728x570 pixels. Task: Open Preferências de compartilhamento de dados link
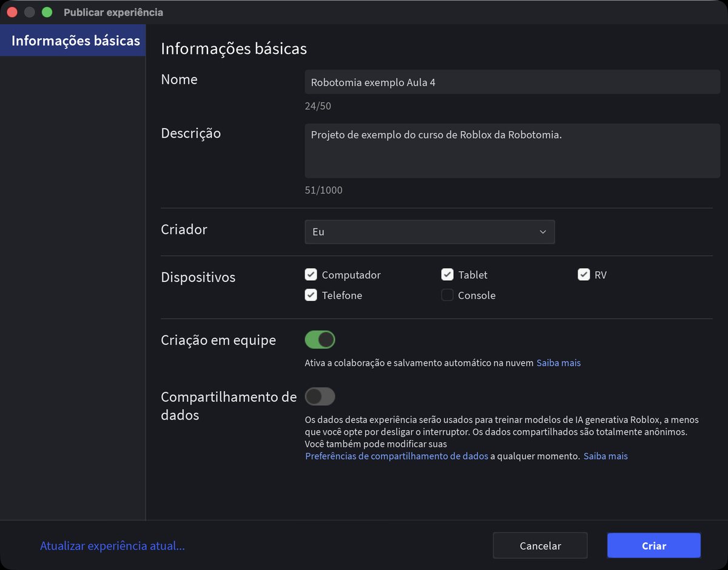click(x=396, y=456)
